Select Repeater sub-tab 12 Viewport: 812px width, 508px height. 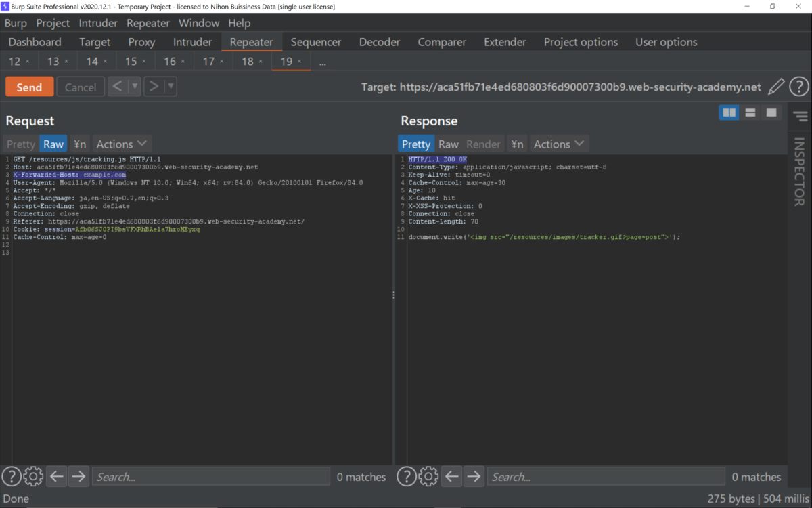(14, 62)
